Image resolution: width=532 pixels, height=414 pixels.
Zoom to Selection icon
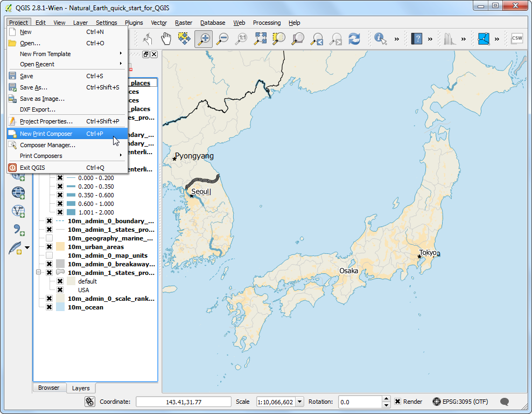279,39
